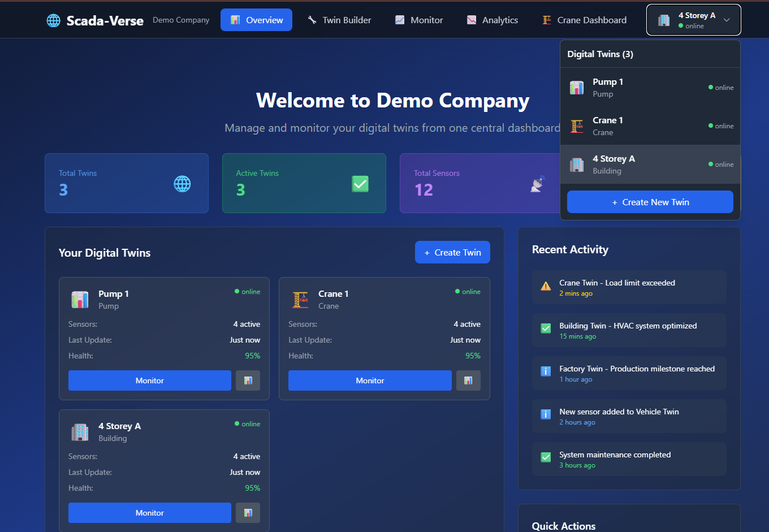The image size is (769, 532).
Task: Open analytics chart icon on 4 Storey A card
Action: tap(248, 513)
